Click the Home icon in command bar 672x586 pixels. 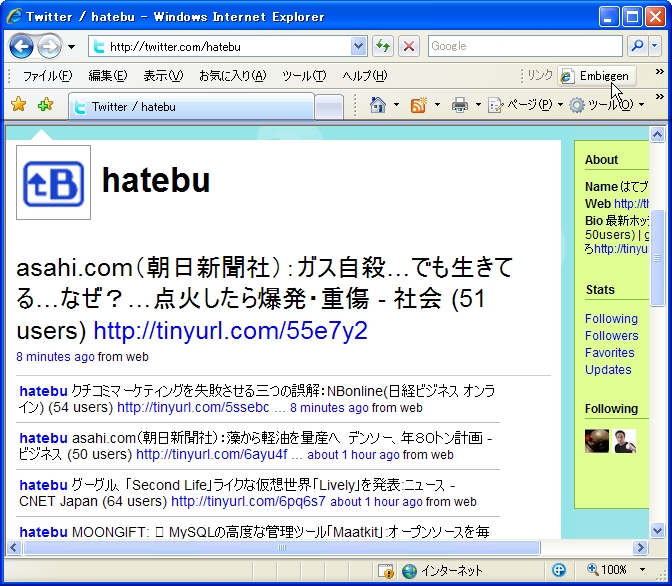378,105
